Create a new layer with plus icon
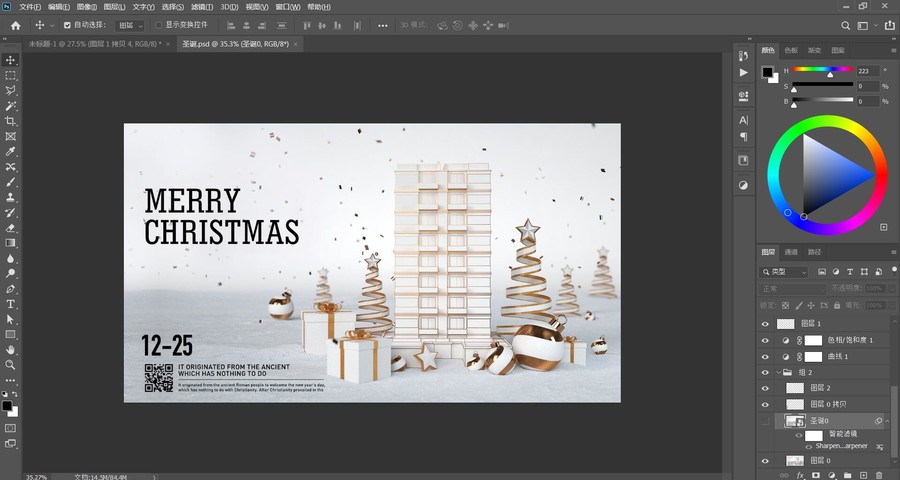This screenshot has width=900, height=480. [863, 475]
